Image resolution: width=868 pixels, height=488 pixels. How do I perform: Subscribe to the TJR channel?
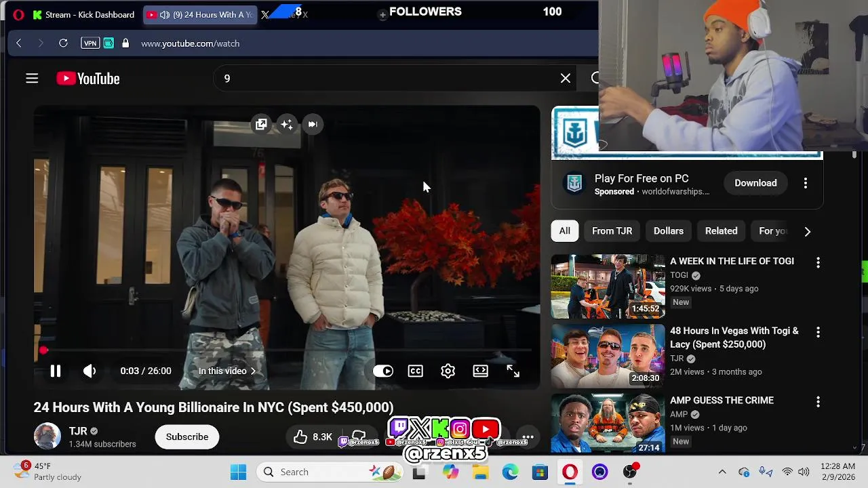point(187,436)
